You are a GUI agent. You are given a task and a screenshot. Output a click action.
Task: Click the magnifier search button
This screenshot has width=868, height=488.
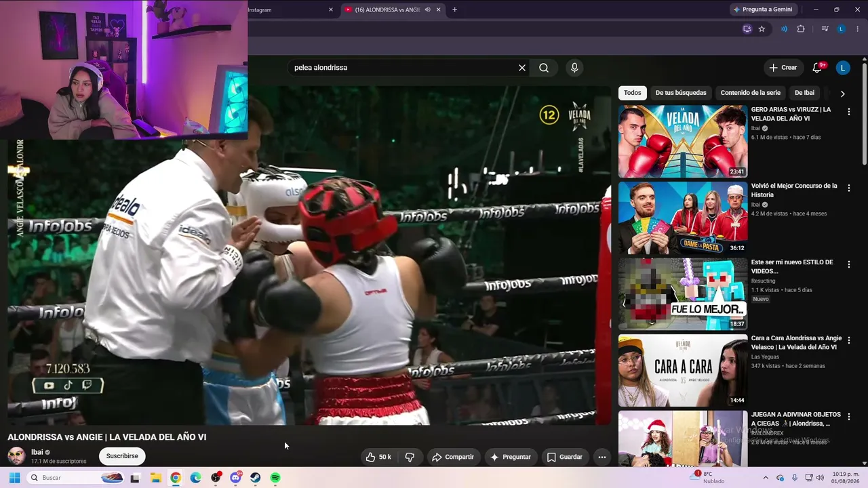tap(544, 68)
